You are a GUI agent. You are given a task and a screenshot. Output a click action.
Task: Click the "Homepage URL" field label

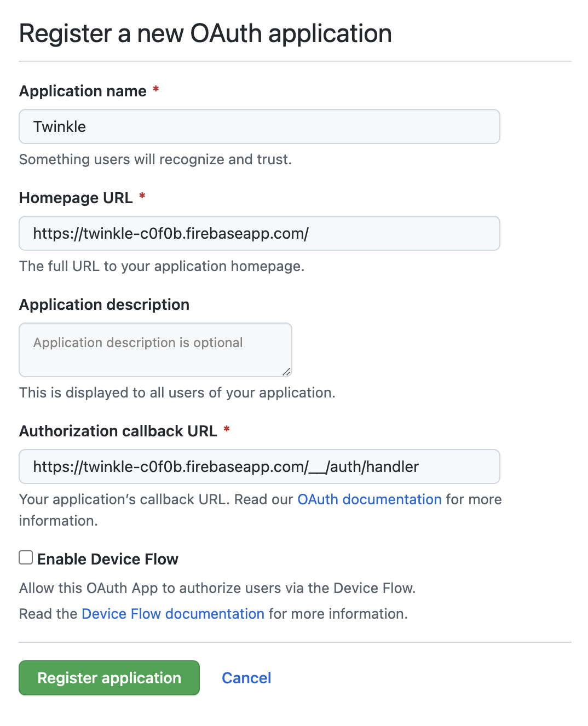[76, 198]
